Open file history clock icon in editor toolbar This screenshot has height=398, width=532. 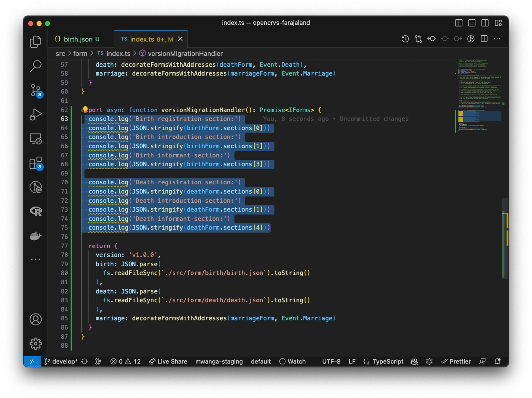(x=405, y=39)
